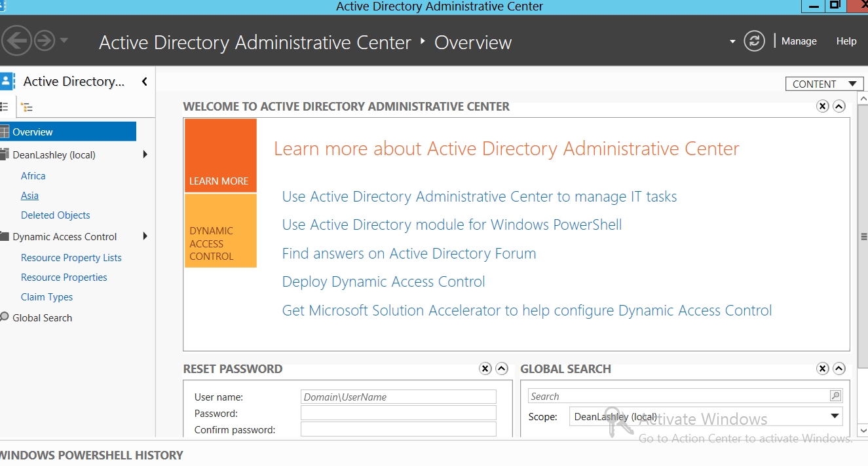Switch navigation pane to list view

click(x=5, y=107)
